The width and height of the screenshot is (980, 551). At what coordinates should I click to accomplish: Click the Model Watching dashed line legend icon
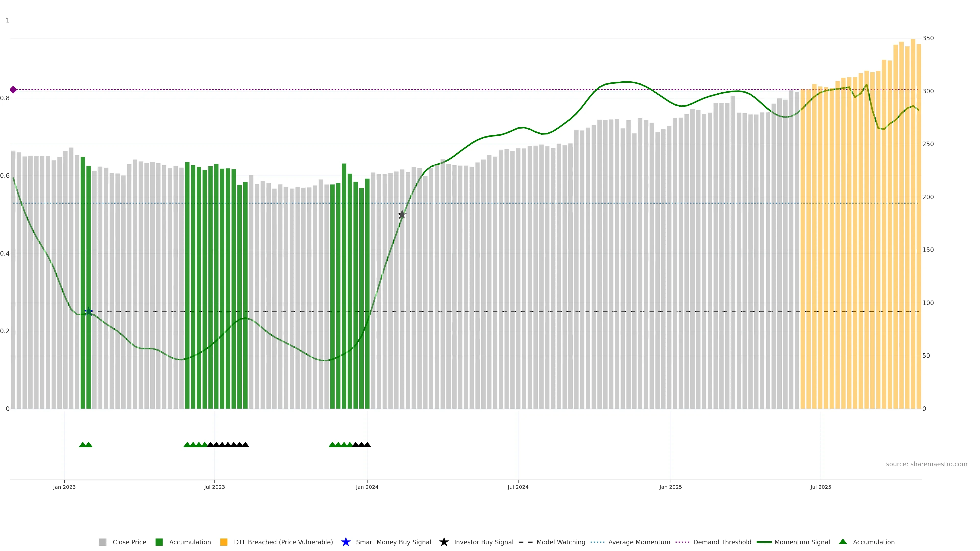(525, 542)
